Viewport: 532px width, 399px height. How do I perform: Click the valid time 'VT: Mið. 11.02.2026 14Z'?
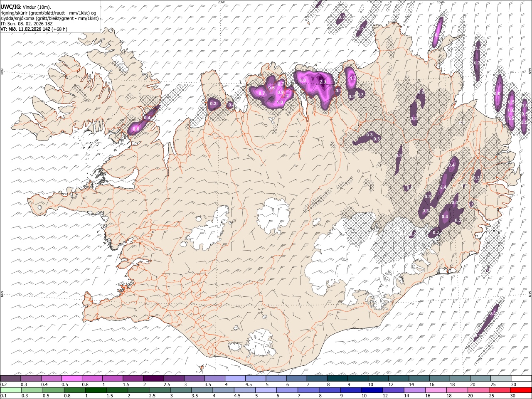click(x=25, y=29)
